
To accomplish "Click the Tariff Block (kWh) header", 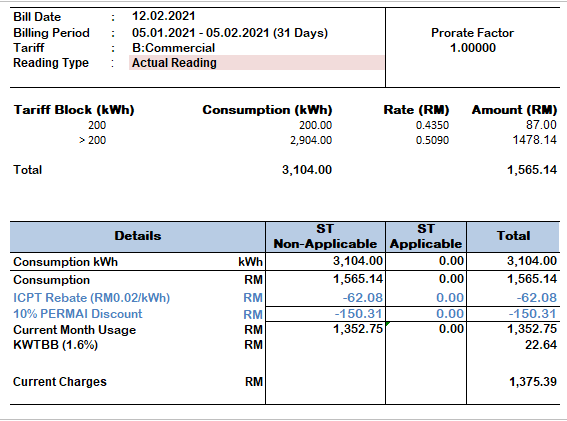I will coord(74,110).
